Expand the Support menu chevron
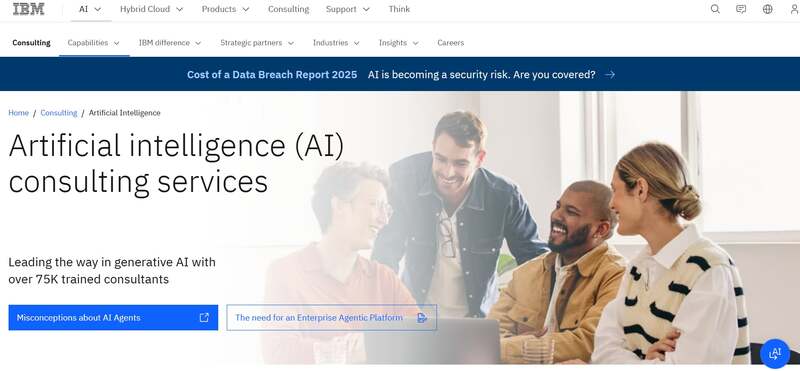The width and height of the screenshot is (800, 371). (x=366, y=9)
